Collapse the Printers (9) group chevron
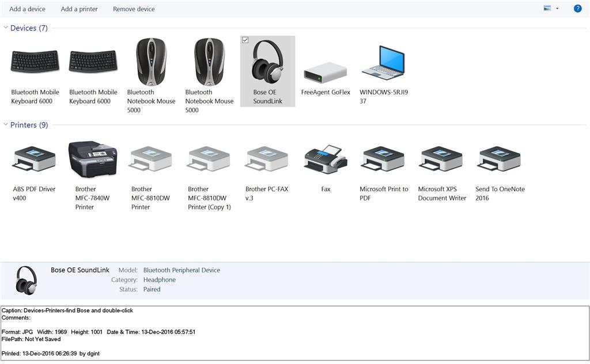The width and height of the screenshot is (590, 364). pos(6,124)
